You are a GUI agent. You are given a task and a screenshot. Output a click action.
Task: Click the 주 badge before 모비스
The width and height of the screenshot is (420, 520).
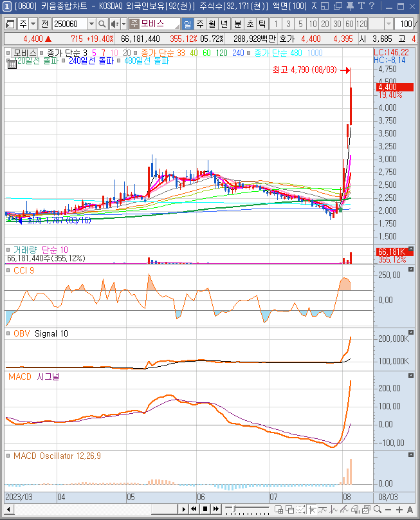134,24
